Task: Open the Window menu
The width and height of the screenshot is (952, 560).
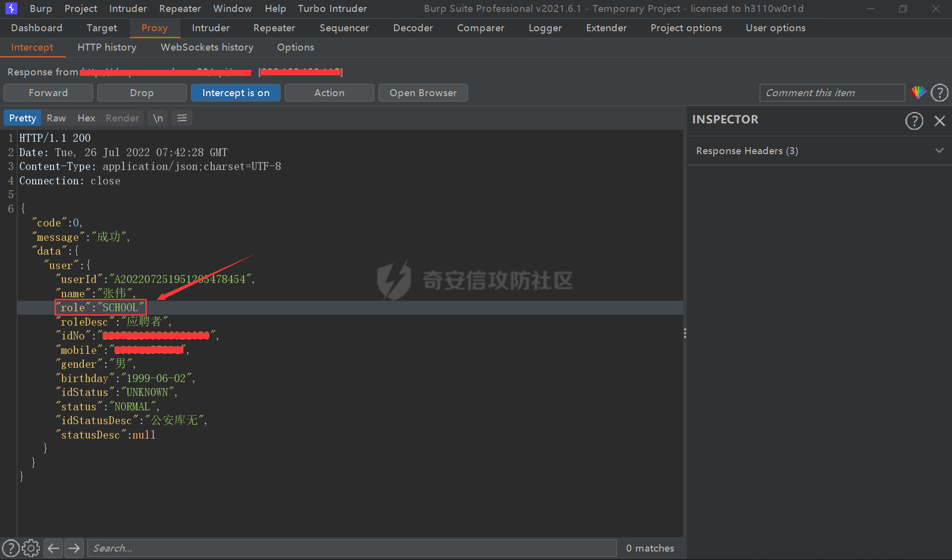Action: pos(233,8)
